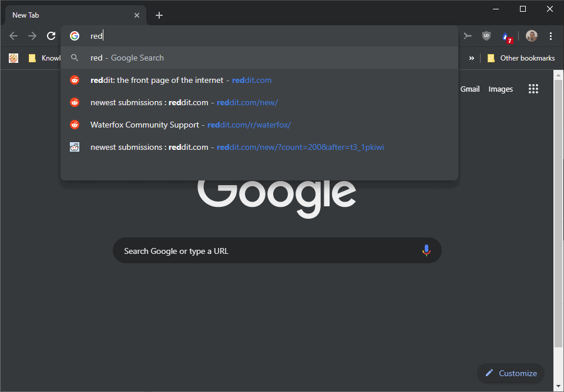Viewport: 564px width, 392px height.
Task: Open the Knowl bookmarks folder
Action: 44,58
